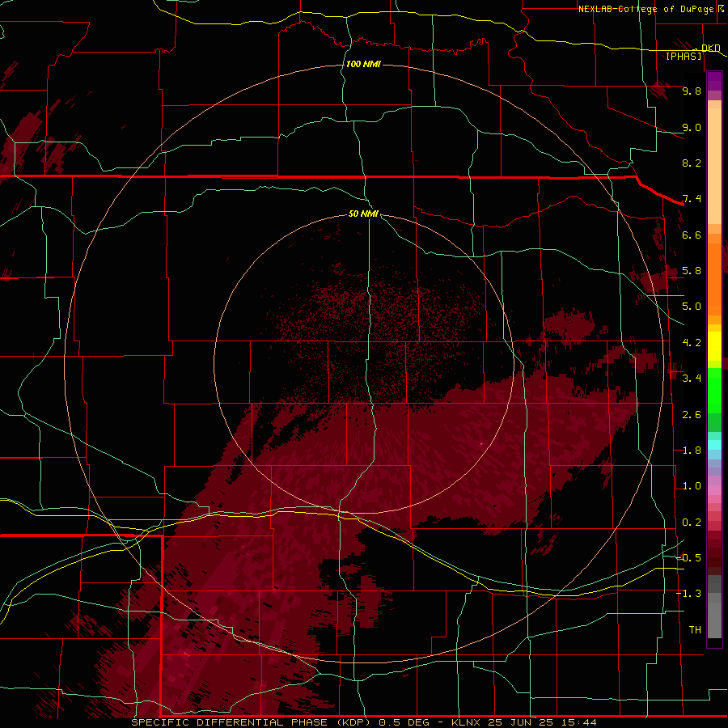Pick the pink band near 1.0 on the color bar

point(714,490)
